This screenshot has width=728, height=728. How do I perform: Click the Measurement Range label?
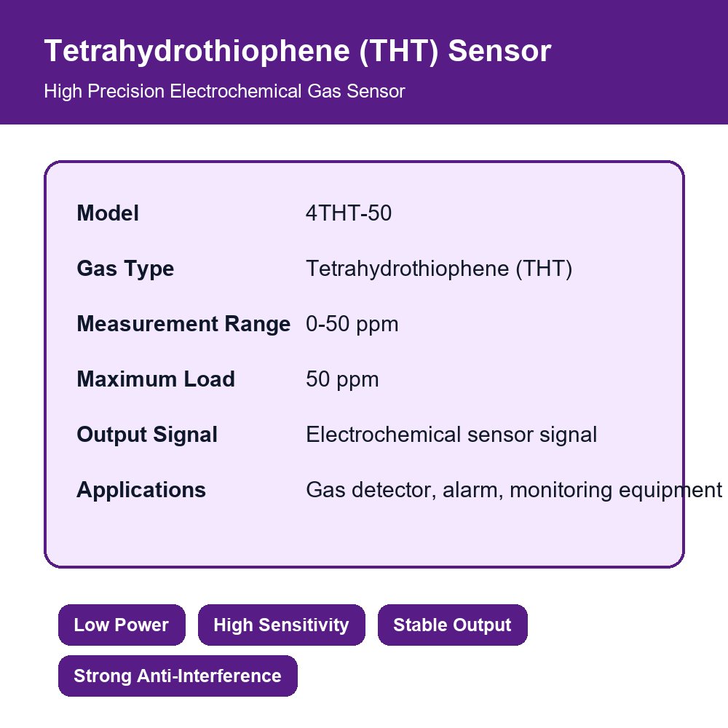point(183,324)
